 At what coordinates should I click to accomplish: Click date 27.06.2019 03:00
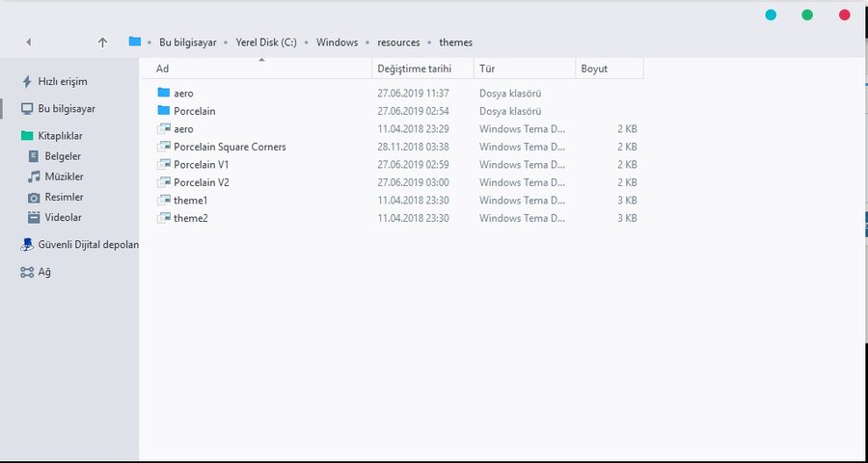click(413, 182)
